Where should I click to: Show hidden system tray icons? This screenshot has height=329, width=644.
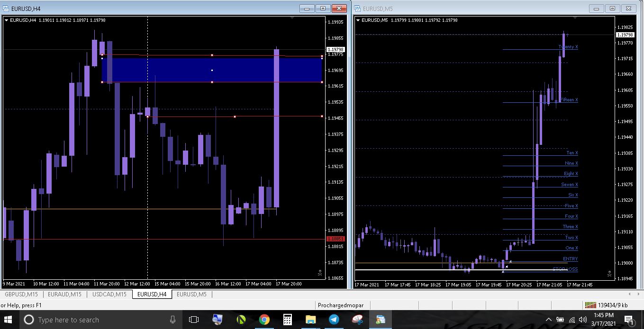coord(549,320)
